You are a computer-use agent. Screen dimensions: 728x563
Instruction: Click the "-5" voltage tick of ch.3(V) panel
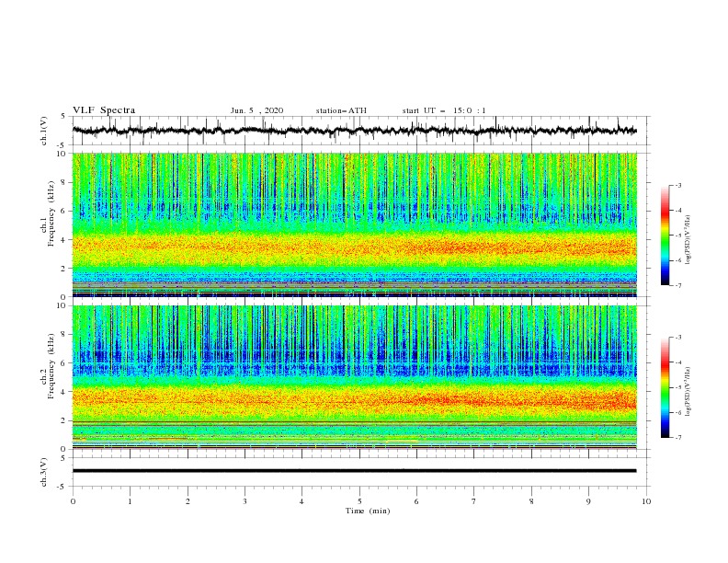point(63,487)
